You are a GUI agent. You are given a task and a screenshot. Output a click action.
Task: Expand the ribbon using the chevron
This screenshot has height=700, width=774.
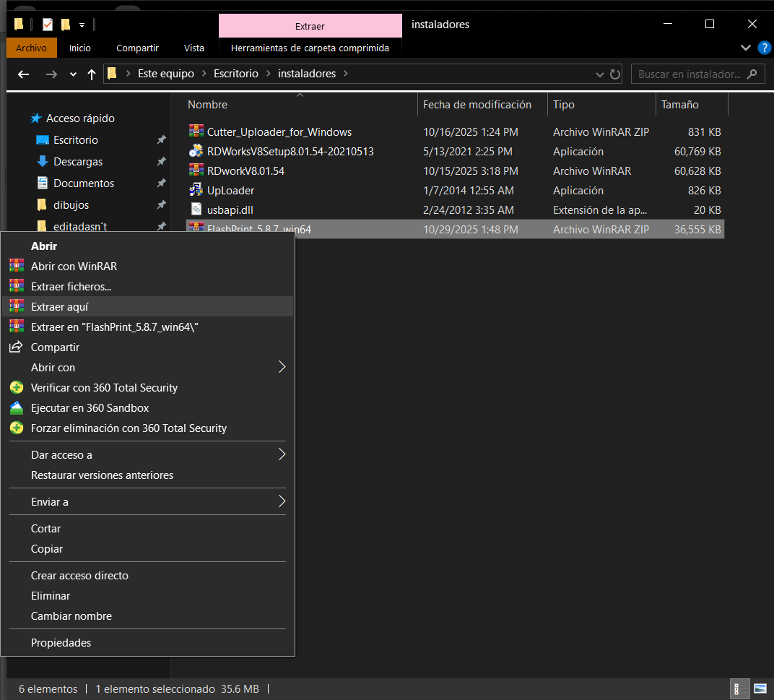(746, 48)
